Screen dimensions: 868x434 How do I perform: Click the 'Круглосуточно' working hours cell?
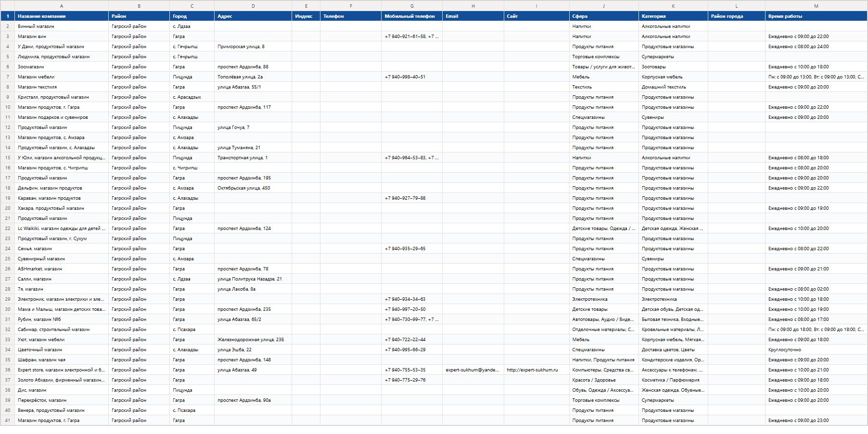pos(816,350)
